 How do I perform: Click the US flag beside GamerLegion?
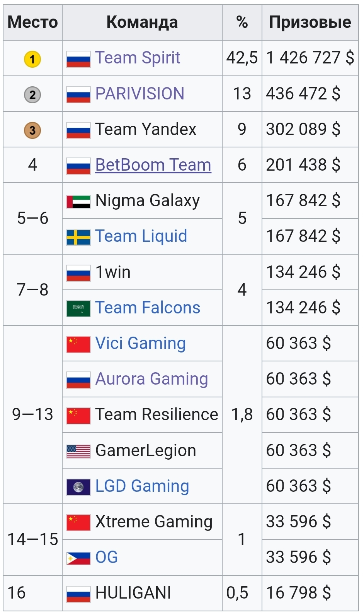click(78, 452)
